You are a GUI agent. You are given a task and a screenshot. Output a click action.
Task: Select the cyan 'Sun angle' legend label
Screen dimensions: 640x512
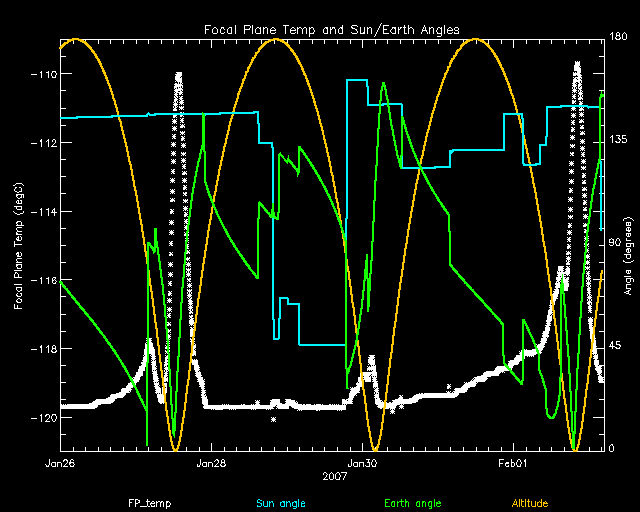pyautogui.click(x=279, y=503)
